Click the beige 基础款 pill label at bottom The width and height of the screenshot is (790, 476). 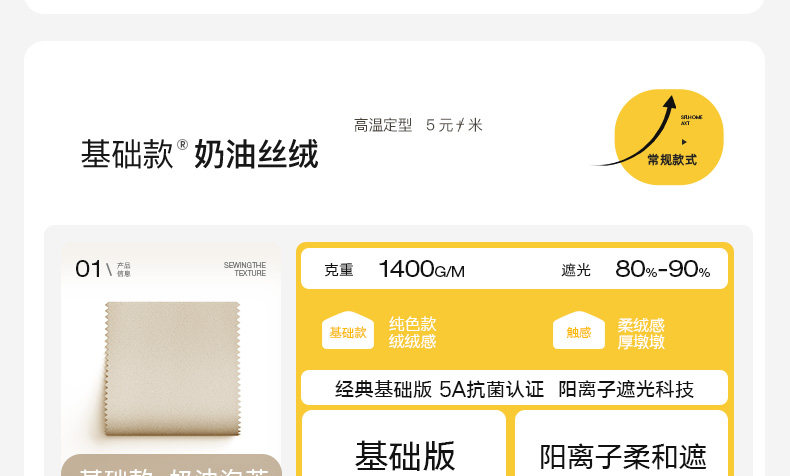tap(172, 465)
